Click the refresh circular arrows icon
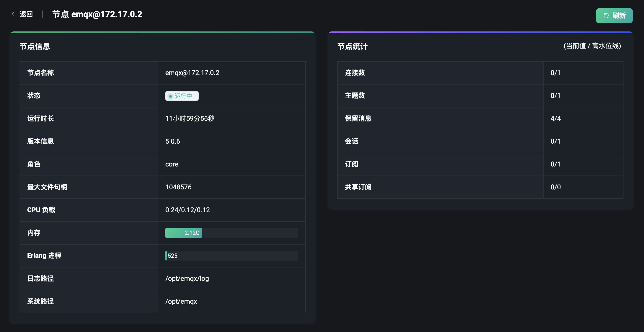This screenshot has width=644, height=332. (606, 16)
